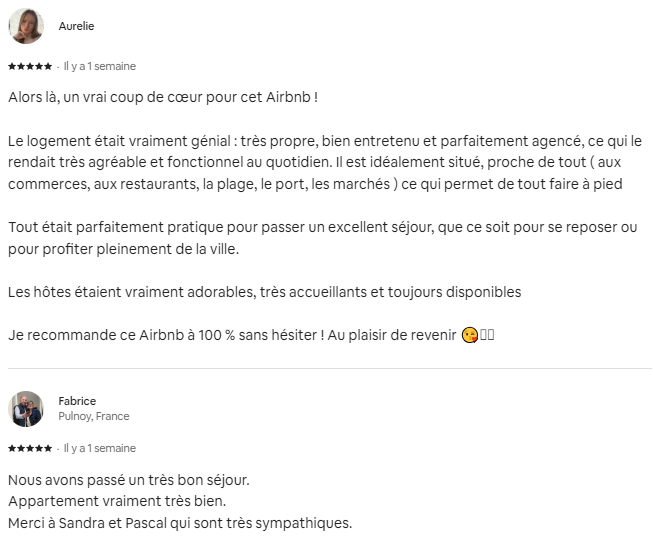
Task: Click the location 'Pulnoy, France'
Action: point(94,416)
